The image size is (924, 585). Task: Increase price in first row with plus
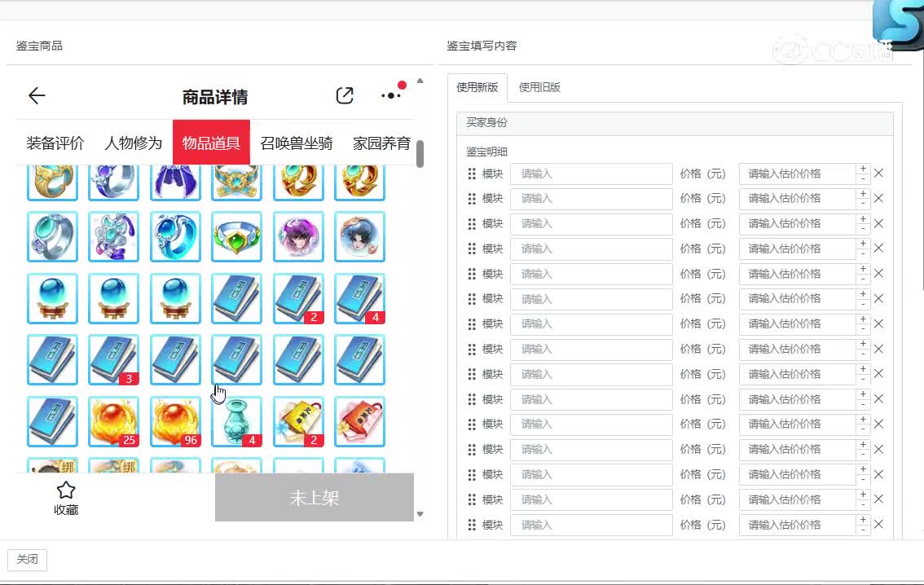[864, 169]
